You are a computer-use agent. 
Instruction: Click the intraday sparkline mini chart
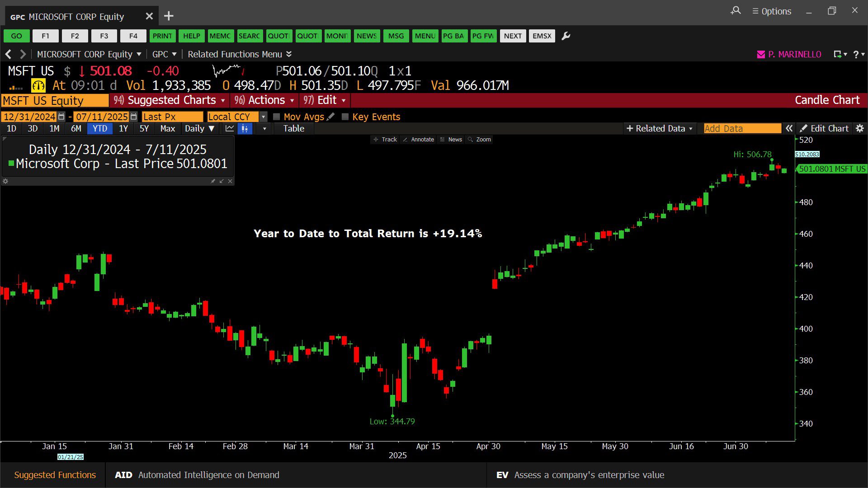tap(228, 70)
